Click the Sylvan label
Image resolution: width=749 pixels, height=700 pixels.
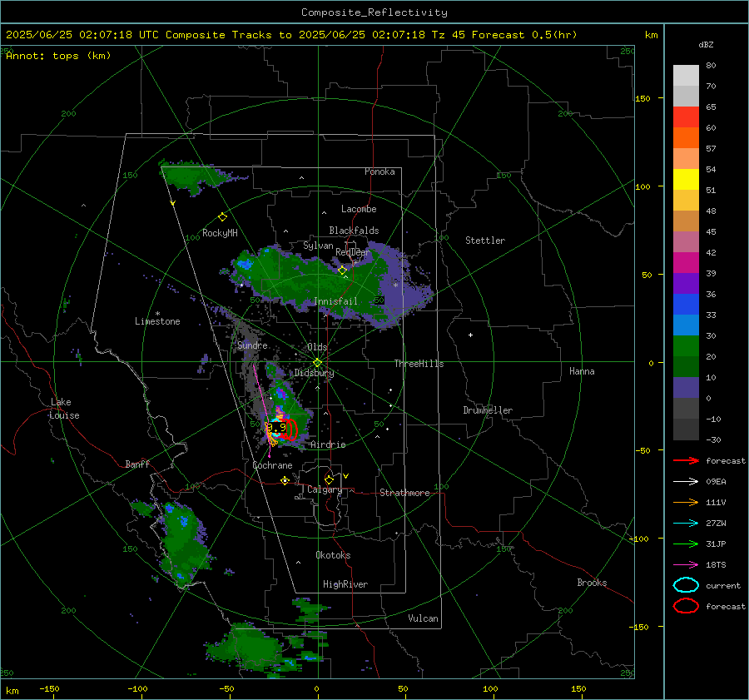318,246
